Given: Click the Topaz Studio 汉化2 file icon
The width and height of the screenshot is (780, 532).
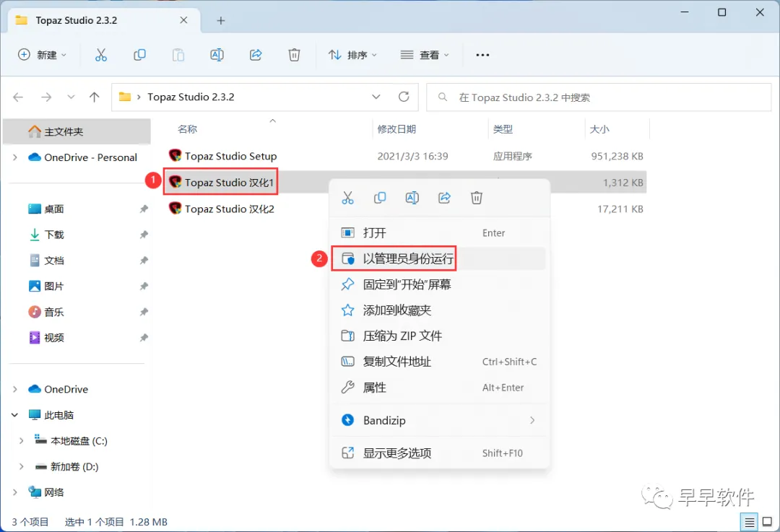Looking at the screenshot, I should 175,209.
